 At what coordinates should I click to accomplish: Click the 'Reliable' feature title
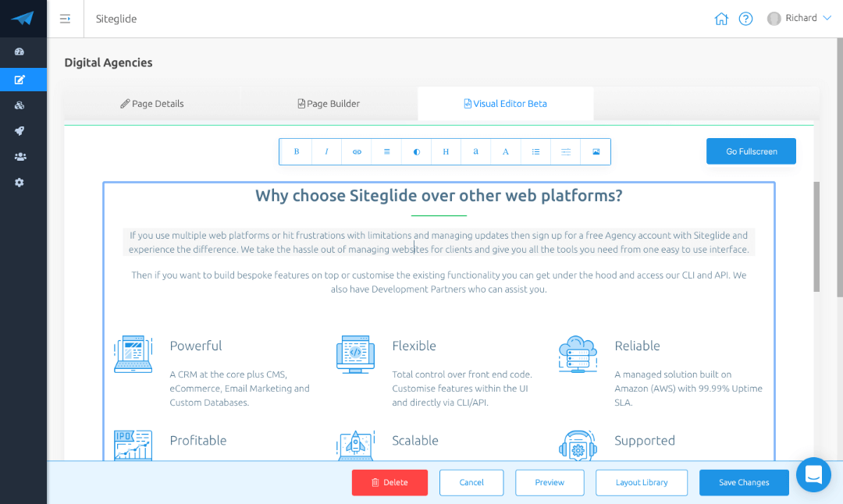(x=637, y=346)
